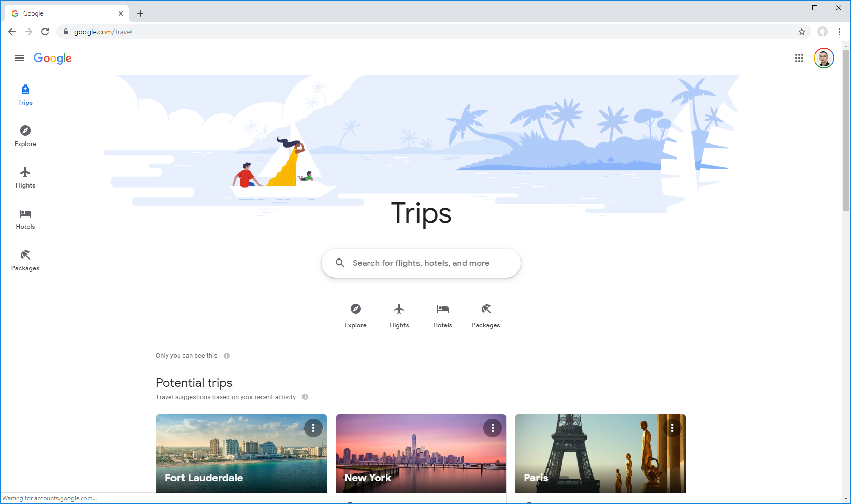Select Explore in the left sidebar
This screenshot has width=851, height=504.
pyautogui.click(x=25, y=136)
